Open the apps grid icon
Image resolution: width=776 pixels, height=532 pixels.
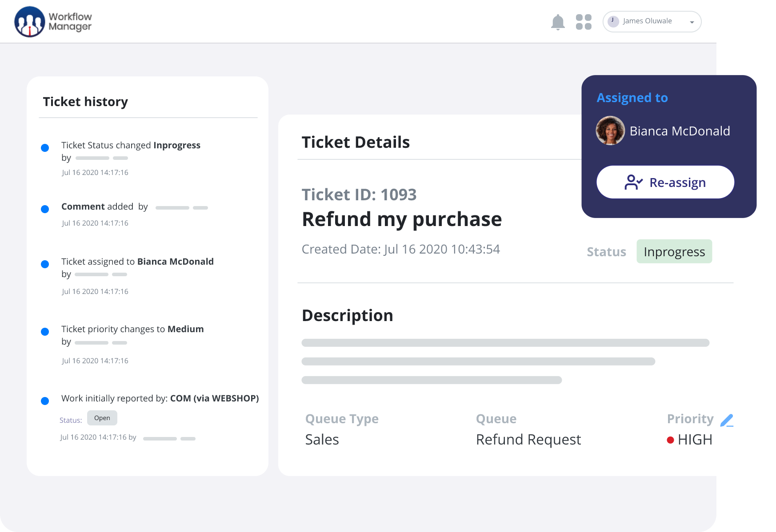[584, 22]
